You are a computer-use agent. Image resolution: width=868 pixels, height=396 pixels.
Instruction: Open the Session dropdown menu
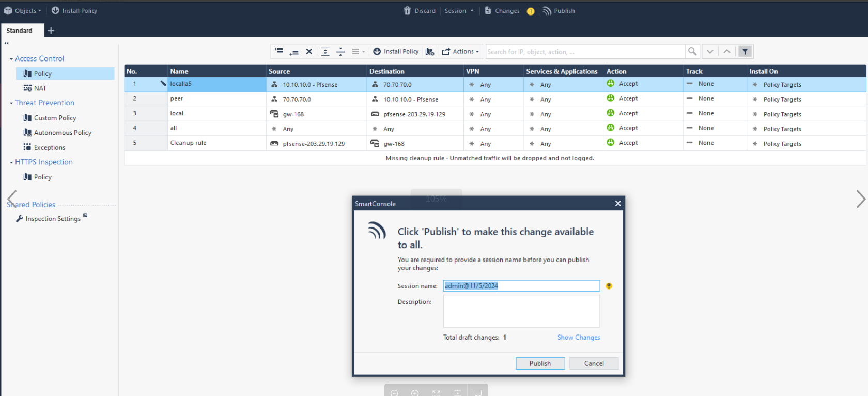(x=459, y=11)
